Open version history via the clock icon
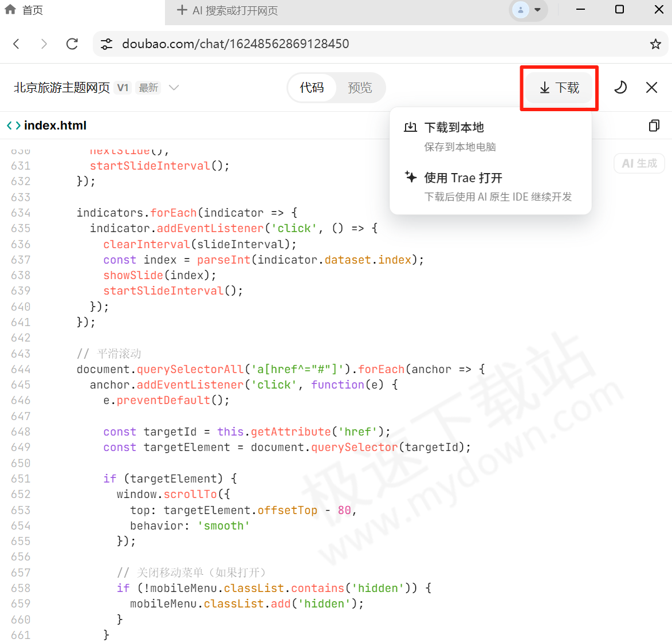 click(x=620, y=87)
